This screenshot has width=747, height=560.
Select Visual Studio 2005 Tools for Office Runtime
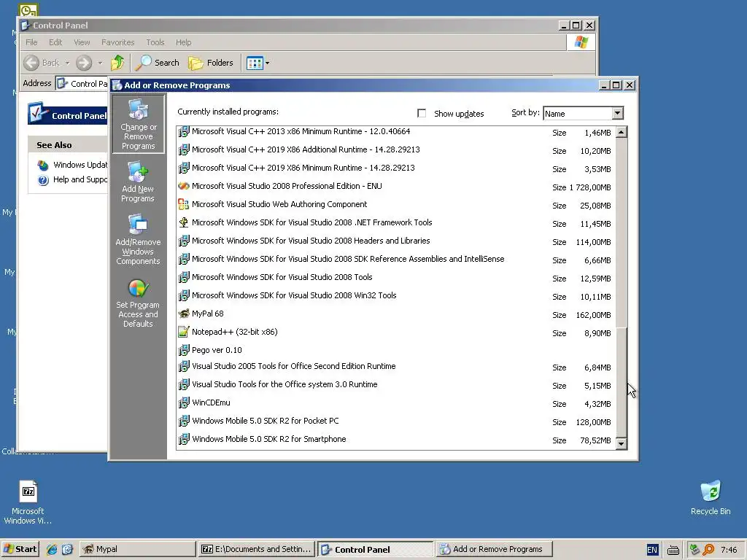[x=395, y=367]
